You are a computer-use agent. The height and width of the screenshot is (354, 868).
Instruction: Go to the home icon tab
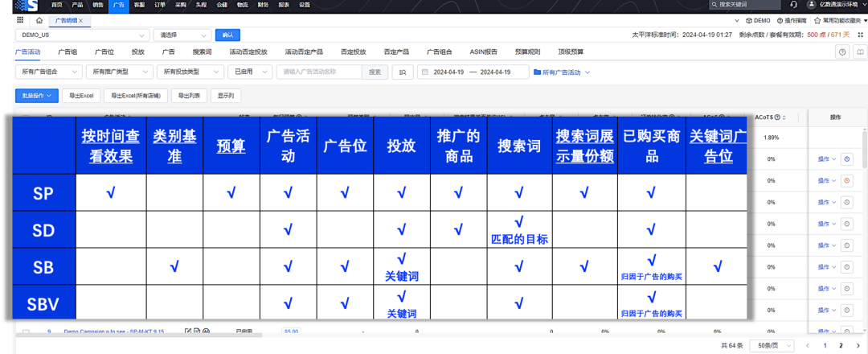39,20
